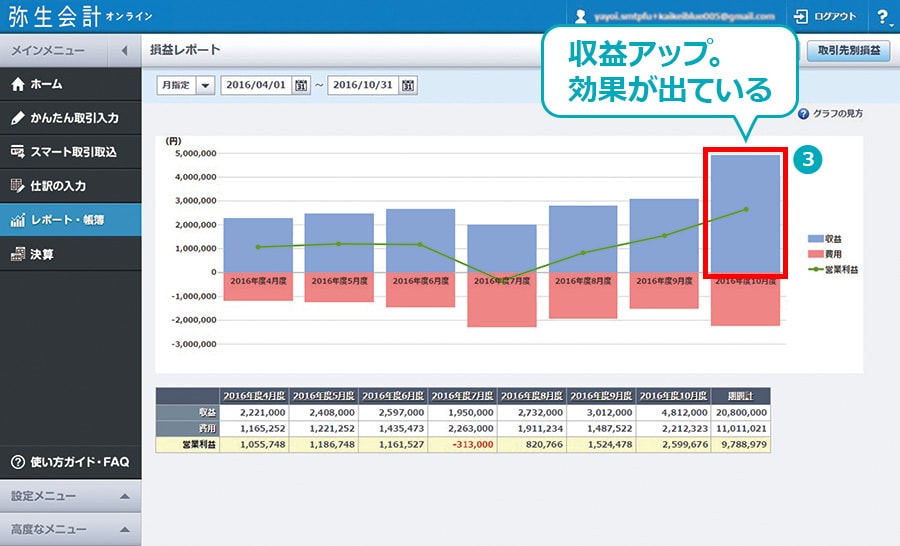
Task: Click table header 2016年度10月度
Action: [673, 396]
